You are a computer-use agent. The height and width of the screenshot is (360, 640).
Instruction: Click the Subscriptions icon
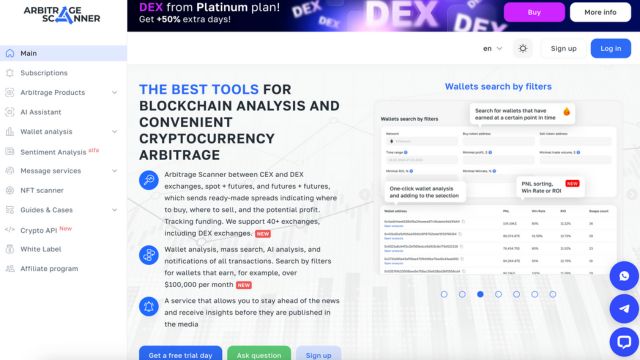tap(10, 73)
